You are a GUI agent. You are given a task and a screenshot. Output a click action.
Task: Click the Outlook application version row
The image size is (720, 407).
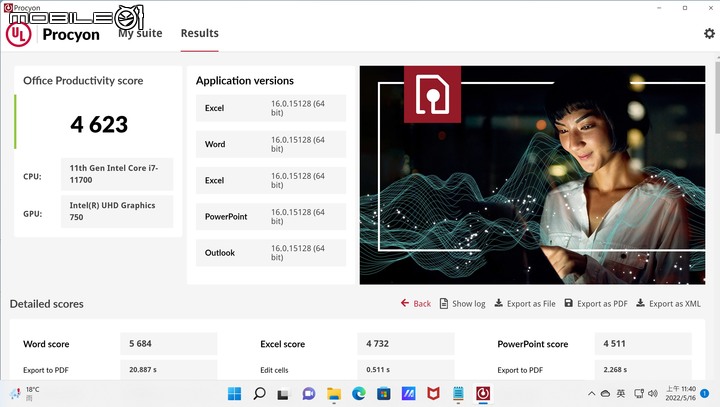tap(271, 253)
